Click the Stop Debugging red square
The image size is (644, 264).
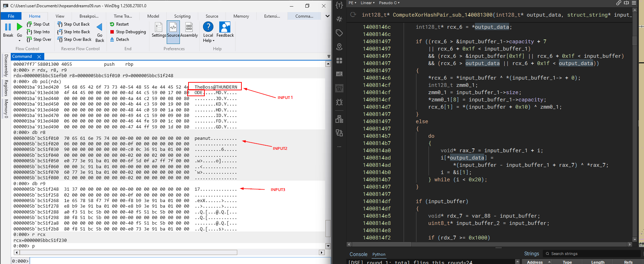(x=112, y=32)
